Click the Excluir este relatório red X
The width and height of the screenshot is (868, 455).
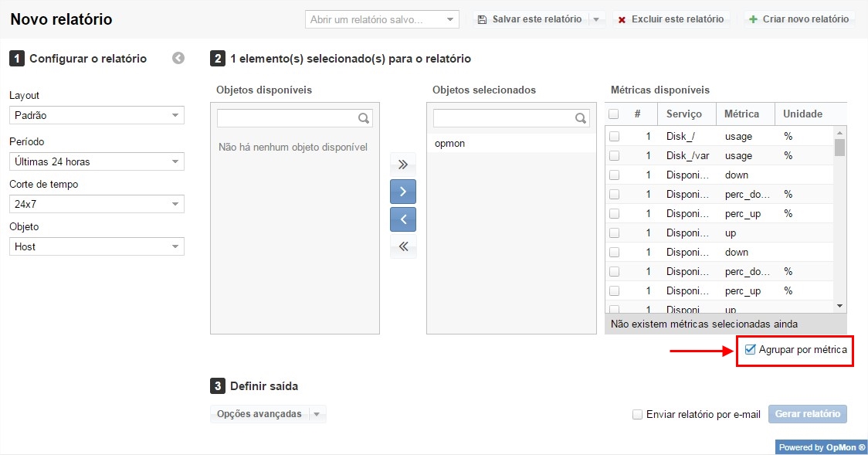click(x=622, y=19)
